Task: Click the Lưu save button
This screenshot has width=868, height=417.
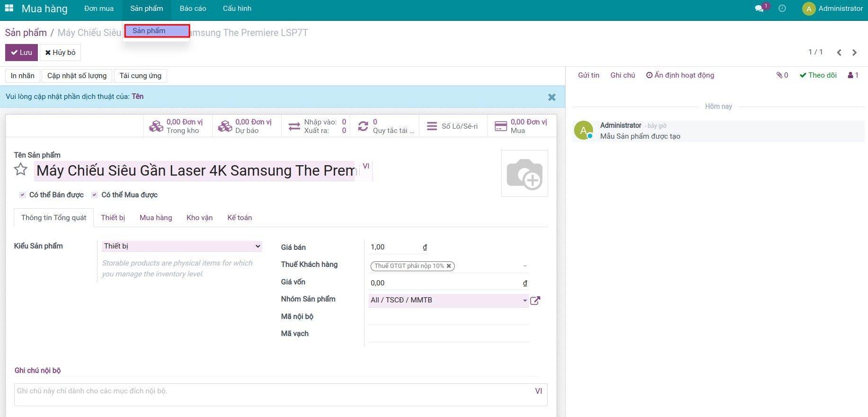Action: point(21,53)
